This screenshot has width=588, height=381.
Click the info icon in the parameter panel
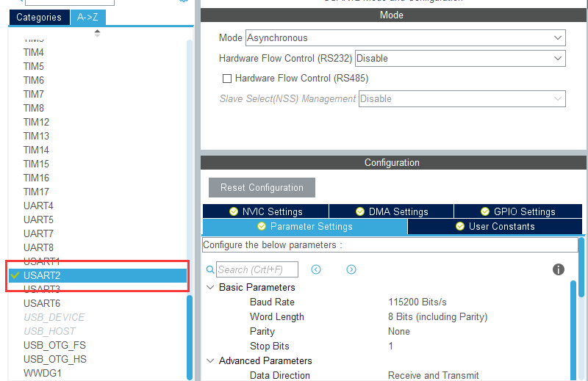click(558, 269)
